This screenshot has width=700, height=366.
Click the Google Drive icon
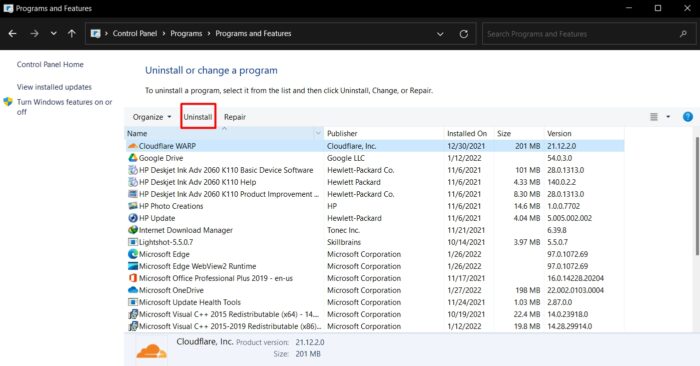click(133, 158)
